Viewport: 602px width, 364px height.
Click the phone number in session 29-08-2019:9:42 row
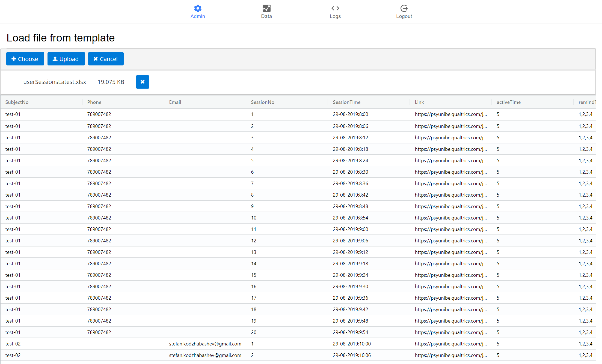pyautogui.click(x=99, y=309)
